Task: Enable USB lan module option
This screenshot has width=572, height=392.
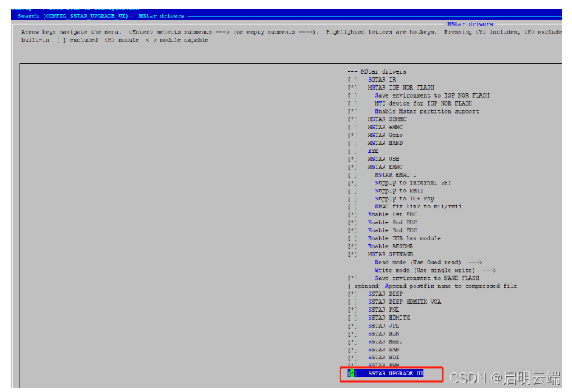Action: pyautogui.click(x=353, y=238)
